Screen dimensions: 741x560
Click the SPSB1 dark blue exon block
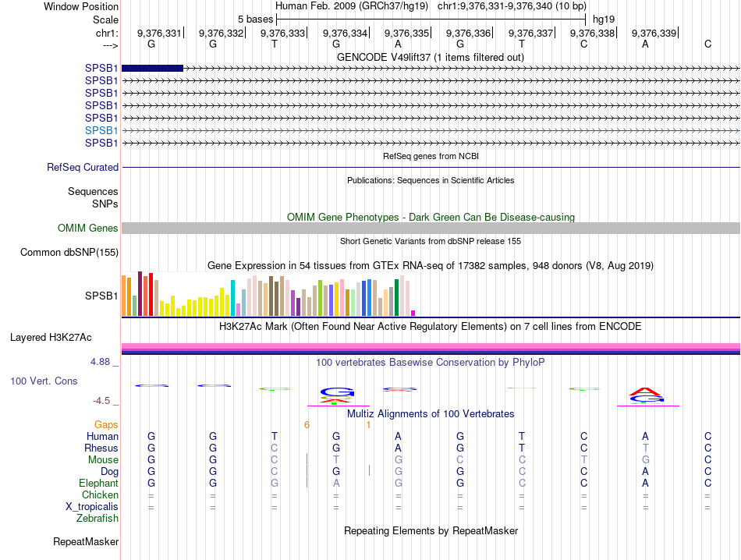(152, 68)
